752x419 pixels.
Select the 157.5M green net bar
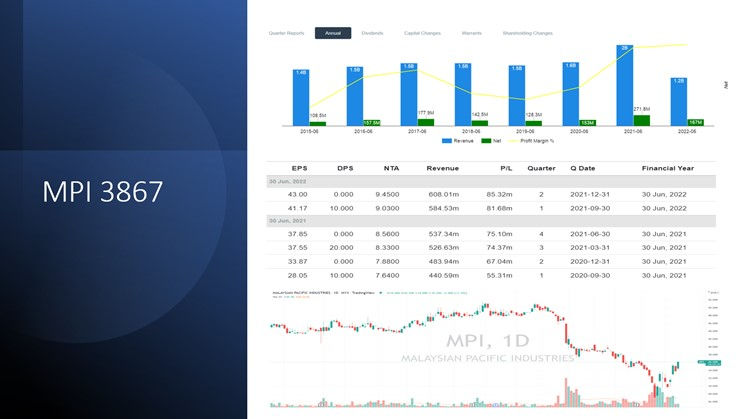tap(372, 123)
